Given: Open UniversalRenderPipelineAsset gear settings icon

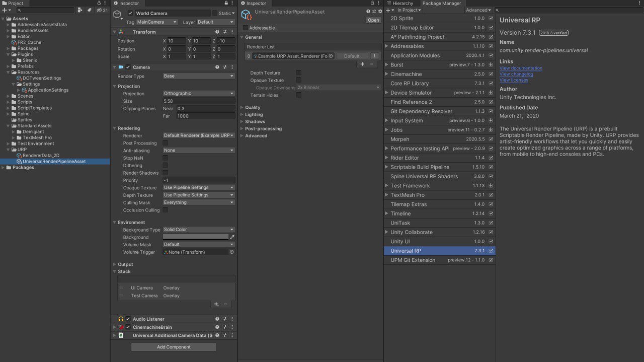Looking at the screenshot, I should (380, 11).
